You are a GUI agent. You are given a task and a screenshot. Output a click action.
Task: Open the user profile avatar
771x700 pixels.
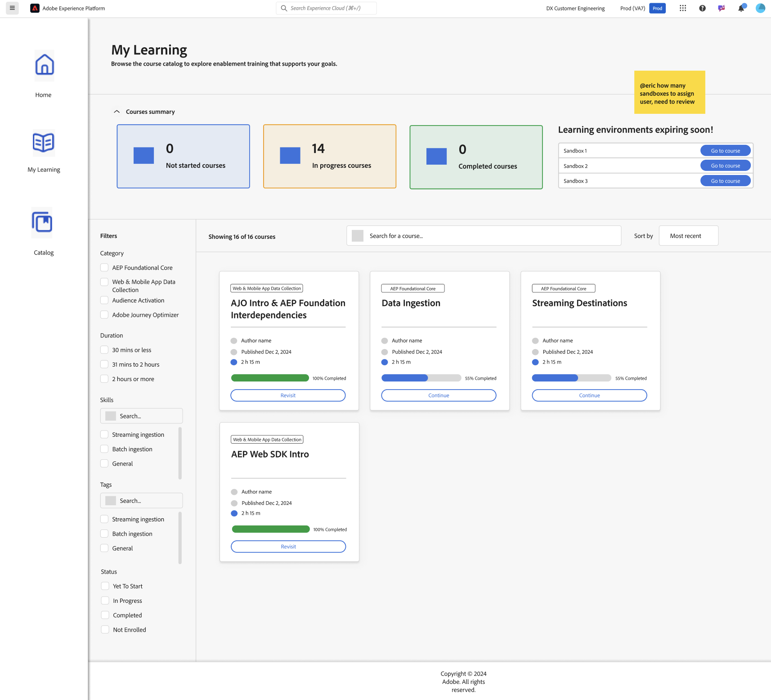click(x=761, y=8)
